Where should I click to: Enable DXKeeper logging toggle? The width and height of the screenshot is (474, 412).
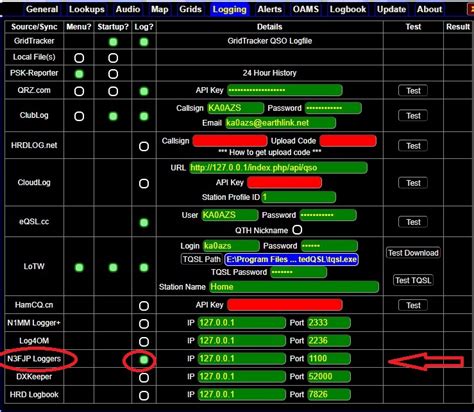[x=144, y=377]
